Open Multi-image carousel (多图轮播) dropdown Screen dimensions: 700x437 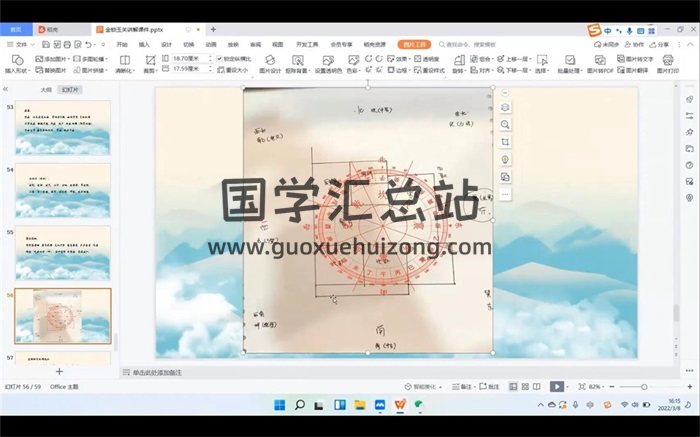(x=91, y=59)
